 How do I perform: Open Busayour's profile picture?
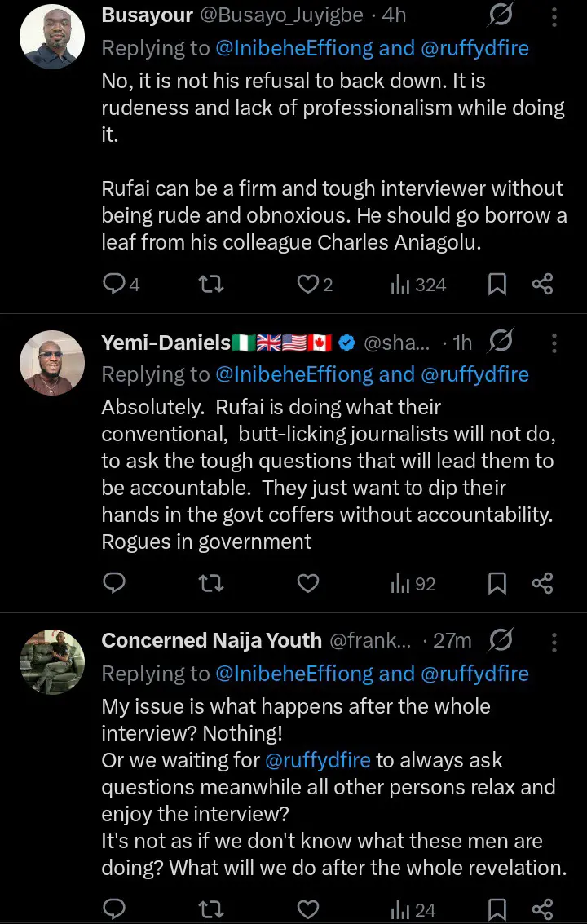point(52,38)
